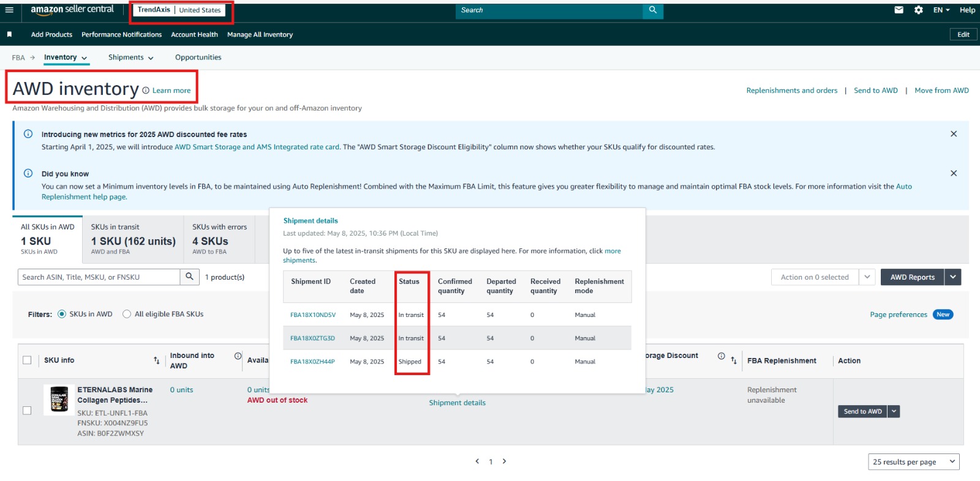
Task: Click the search magnifier button in top bar
Action: (653, 10)
